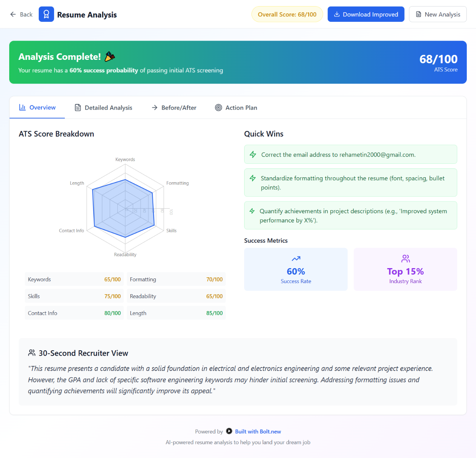Click the party popper emoji icon
This screenshot has height=458, width=476.
tap(110, 56)
